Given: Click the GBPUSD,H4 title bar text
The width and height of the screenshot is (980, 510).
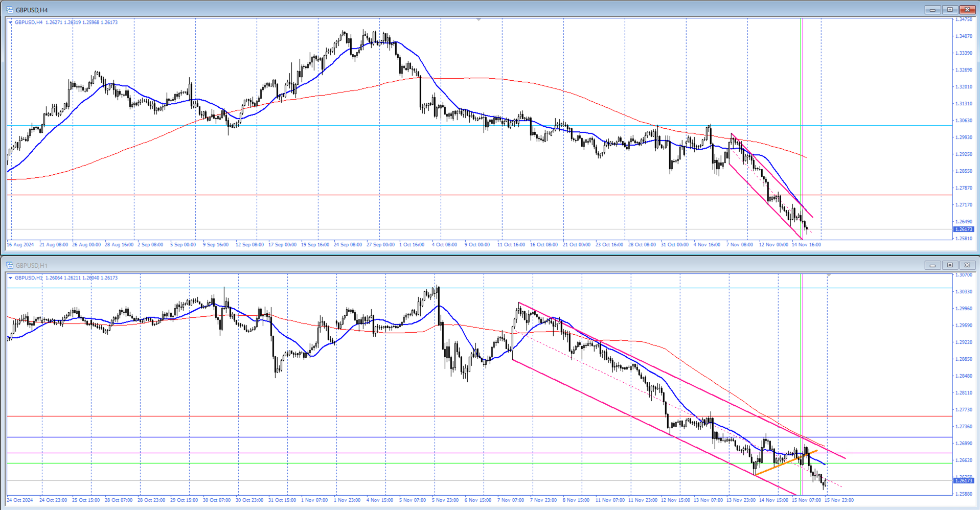Looking at the screenshot, I should click(x=32, y=10).
